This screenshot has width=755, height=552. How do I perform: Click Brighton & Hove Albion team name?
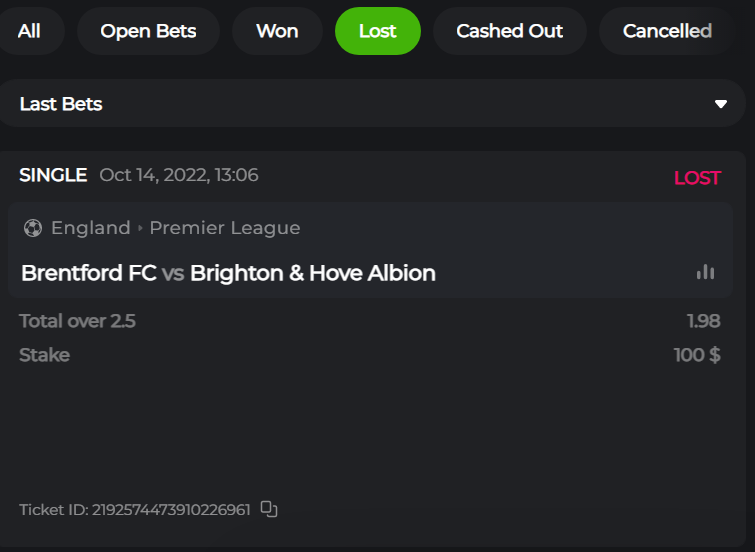(x=313, y=273)
